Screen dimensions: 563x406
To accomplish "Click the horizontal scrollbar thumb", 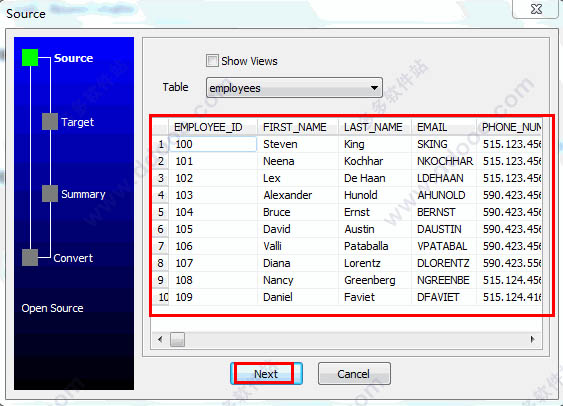I will (177, 339).
